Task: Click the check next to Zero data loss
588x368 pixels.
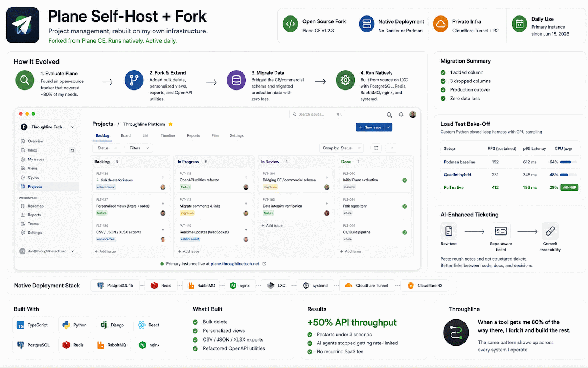Action: pos(443,99)
